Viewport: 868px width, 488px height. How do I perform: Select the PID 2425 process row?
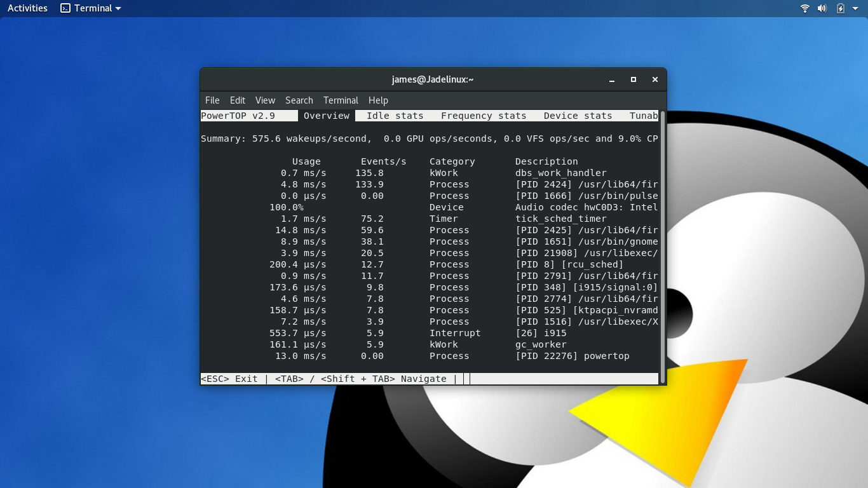(x=430, y=230)
